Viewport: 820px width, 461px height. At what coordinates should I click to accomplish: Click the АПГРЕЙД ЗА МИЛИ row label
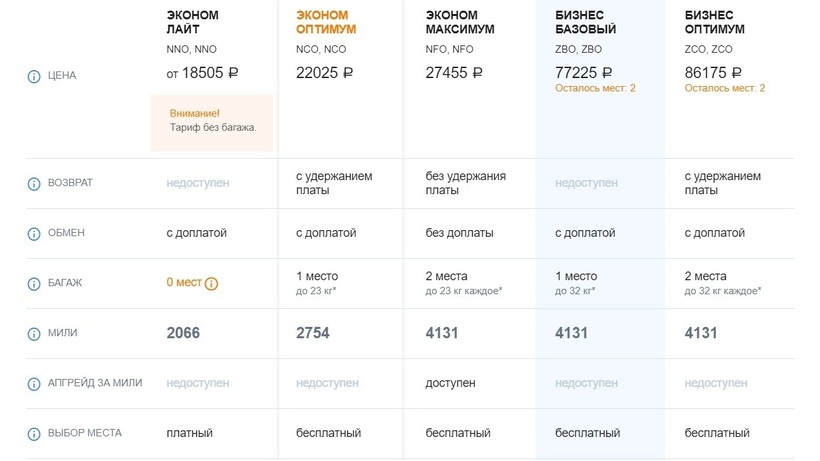(x=95, y=383)
